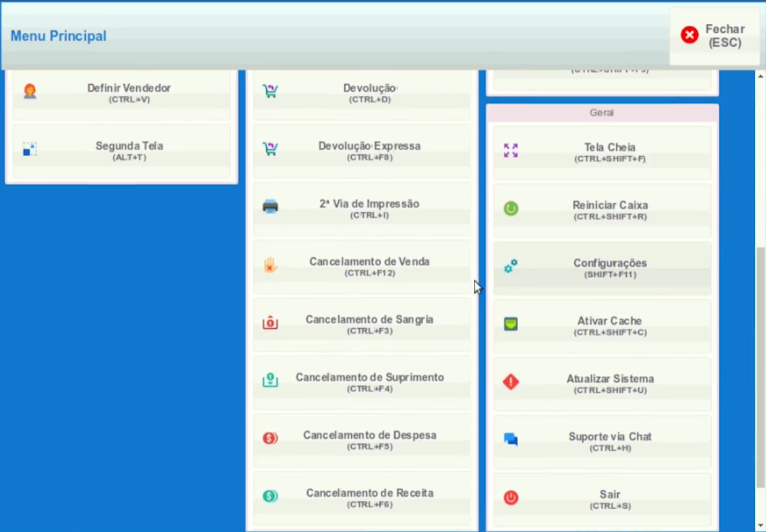Click the scrollbar up arrow

[761, 77]
